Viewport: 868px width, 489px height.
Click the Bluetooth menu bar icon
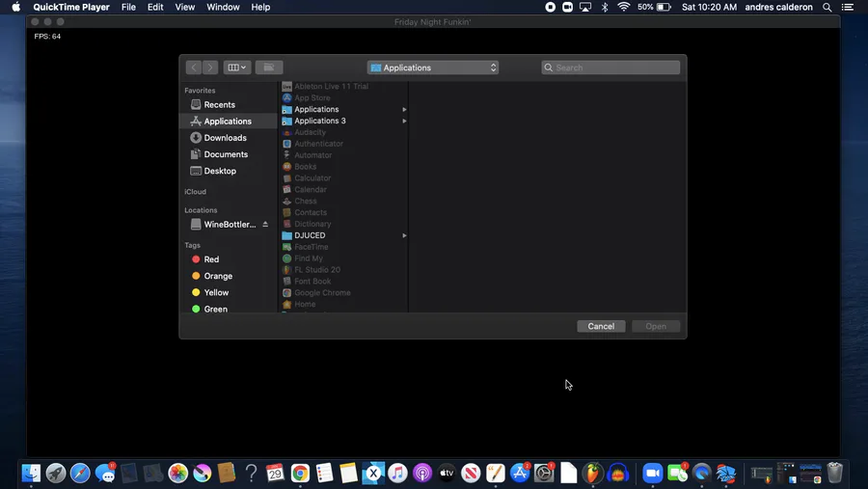(x=605, y=7)
